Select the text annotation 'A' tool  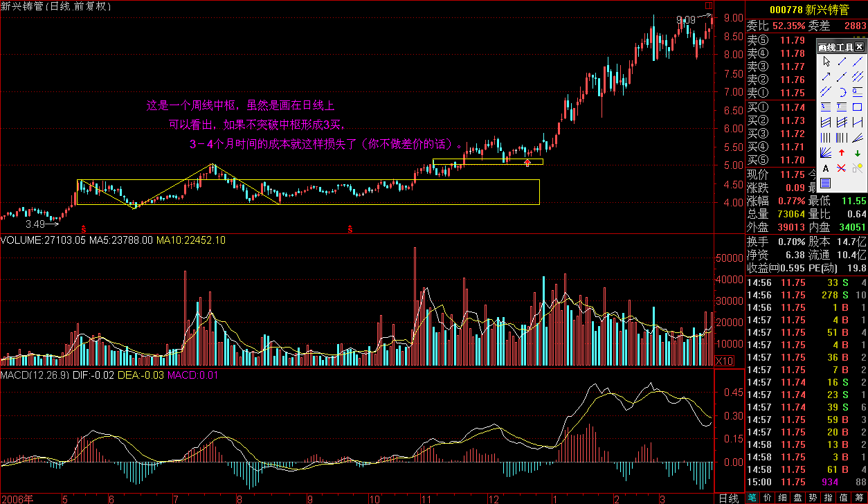pyautogui.click(x=825, y=168)
